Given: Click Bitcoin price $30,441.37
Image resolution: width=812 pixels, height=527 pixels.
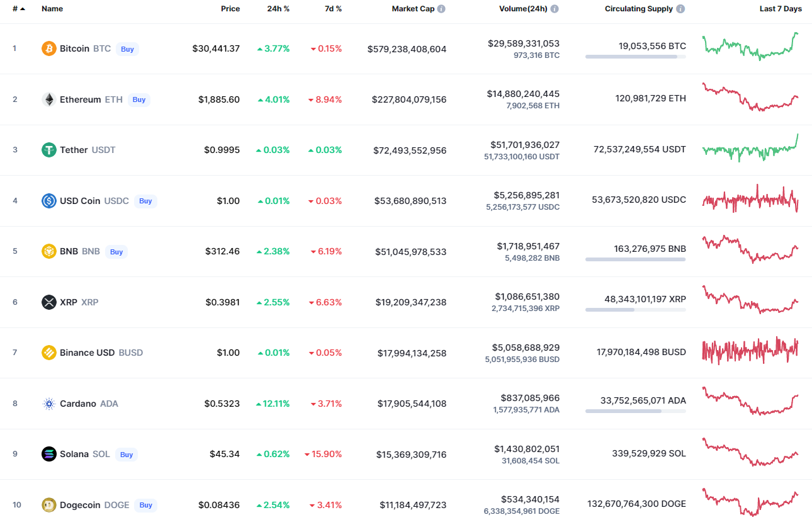Looking at the screenshot, I should pyautogui.click(x=216, y=48).
